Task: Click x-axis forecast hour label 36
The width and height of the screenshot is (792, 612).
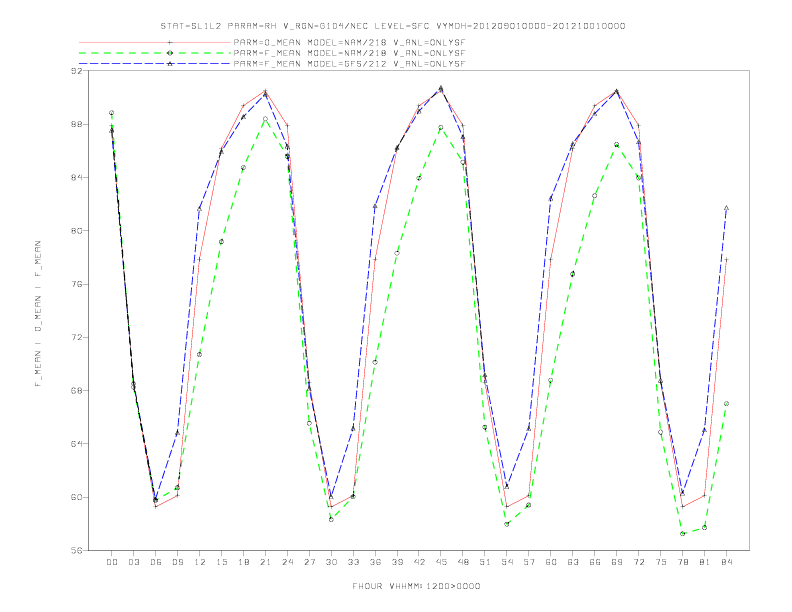Action: click(375, 562)
